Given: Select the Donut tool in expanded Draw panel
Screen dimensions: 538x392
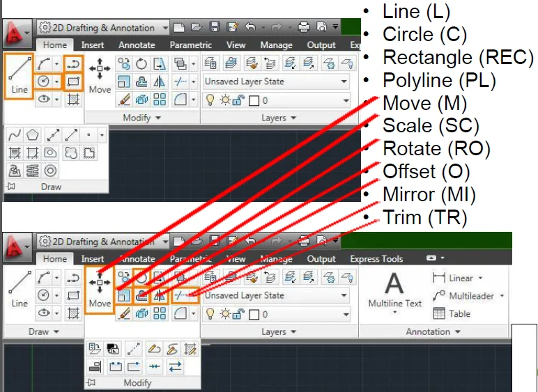Looking at the screenshot, I should [x=50, y=171].
